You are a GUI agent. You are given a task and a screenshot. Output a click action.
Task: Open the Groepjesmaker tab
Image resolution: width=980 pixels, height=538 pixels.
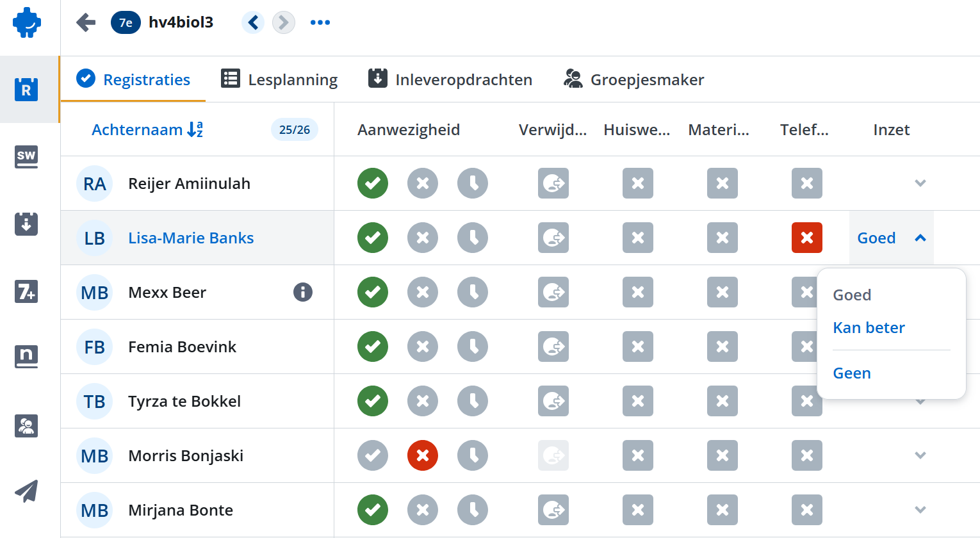(x=633, y=79)
